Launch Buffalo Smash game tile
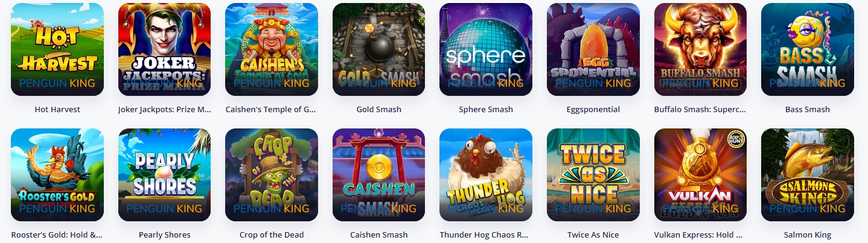The height and width of the screenshot is (243, 868). (700, 49)
